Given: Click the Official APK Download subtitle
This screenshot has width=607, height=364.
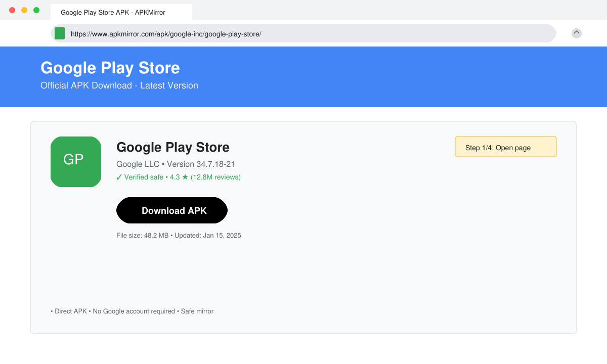Looking at the screenshot, I should [119, 85].
